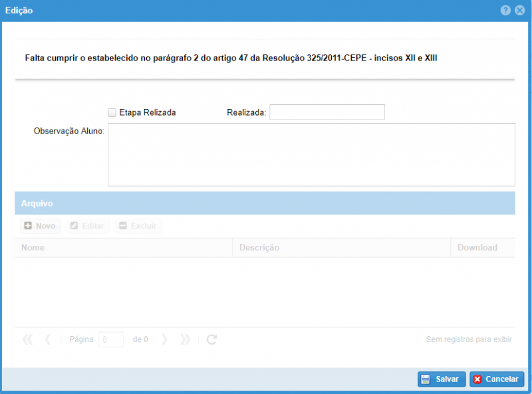Viewport: 532px width, 394px height.
Task: Close the Edição dialog window
Action: pos(519,11)
